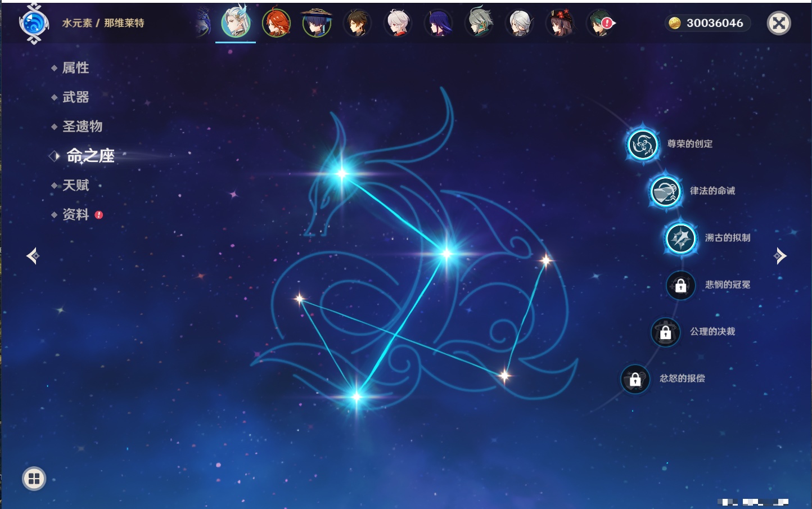812x509 pixels.
Task: Go to next character with right arrow
Action: pyautogui.click(x=780, y=256)
